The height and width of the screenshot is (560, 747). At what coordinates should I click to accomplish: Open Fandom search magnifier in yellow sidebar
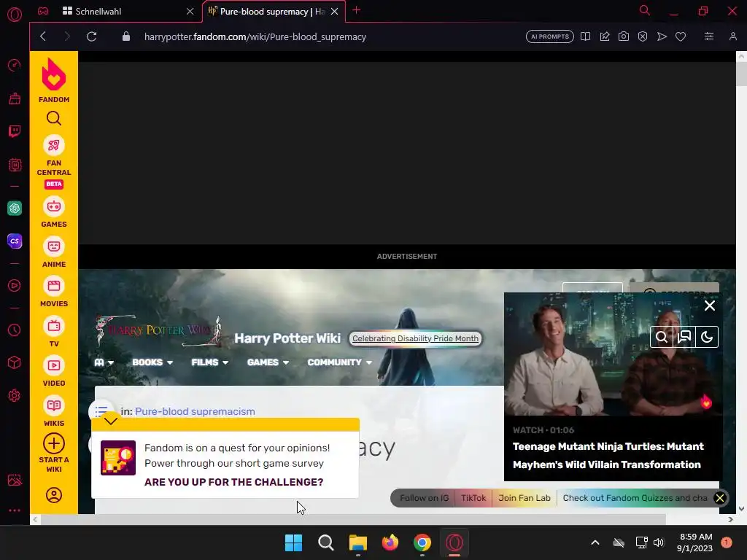click(54, 118)
